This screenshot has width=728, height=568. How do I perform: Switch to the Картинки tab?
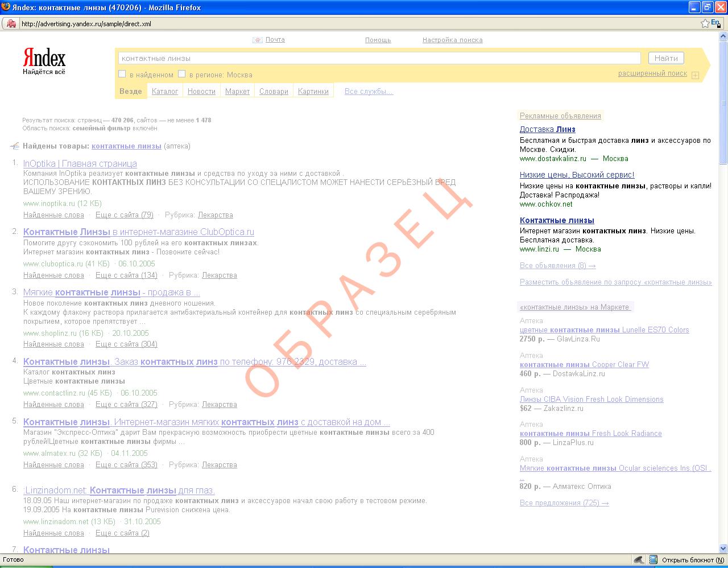coord(313,92)
